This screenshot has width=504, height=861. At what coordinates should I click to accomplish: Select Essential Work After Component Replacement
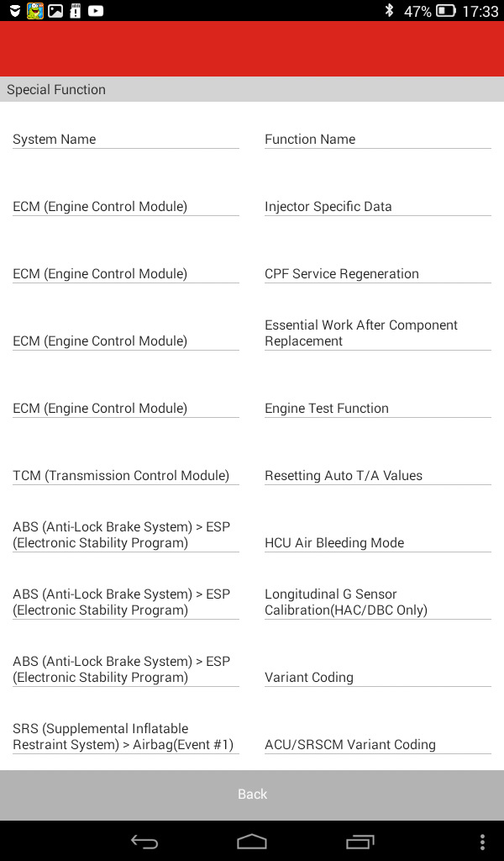point(361,333)
